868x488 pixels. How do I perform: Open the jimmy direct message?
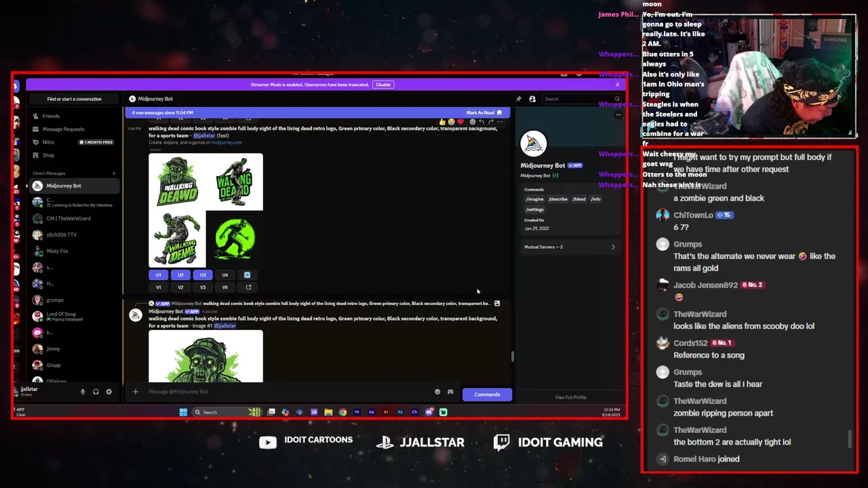coord(75,348)
